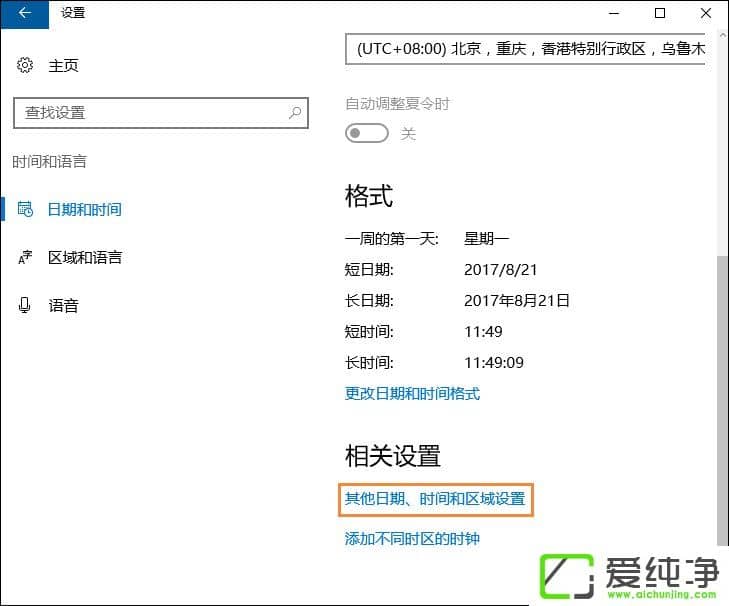Click the calendar clock icon for 日期和时间

pos(25,210)
